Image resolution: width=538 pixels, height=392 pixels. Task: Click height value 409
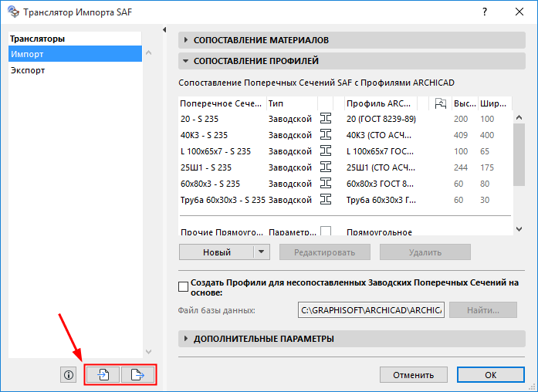(x=461, y=135)
